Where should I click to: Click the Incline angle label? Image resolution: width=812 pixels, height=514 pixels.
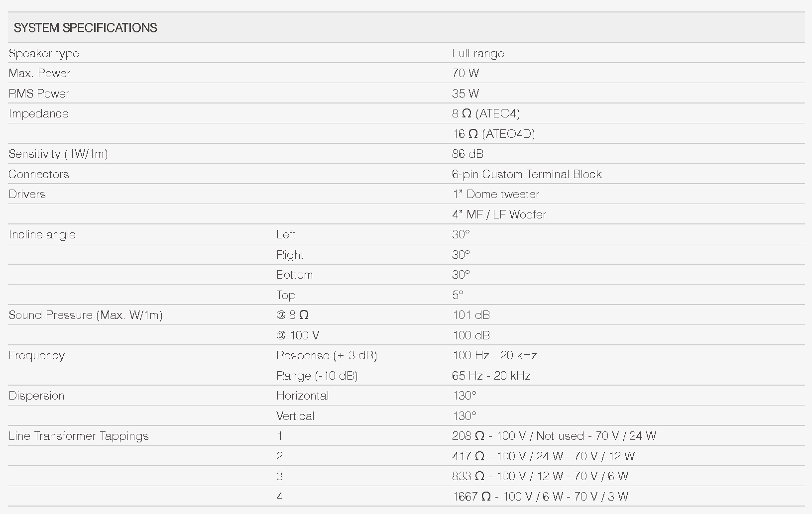pos(42,234)
